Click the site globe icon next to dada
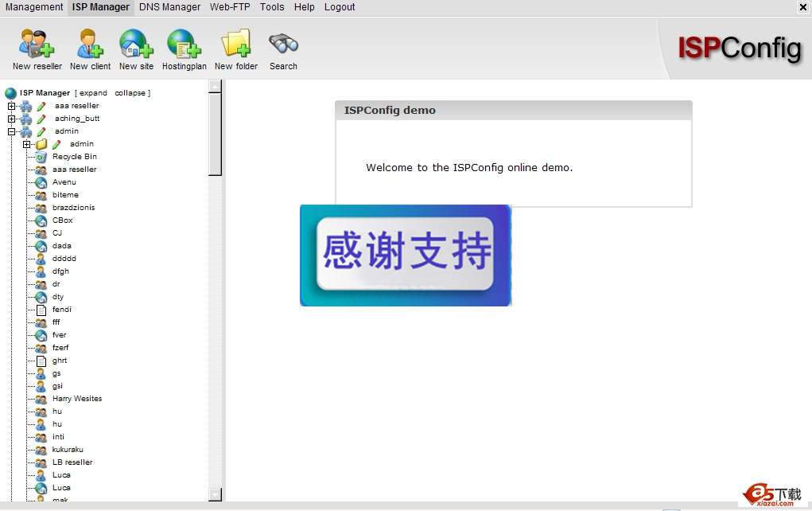The height and width of the screenshot is (511, 812). [x=41, y=246]
